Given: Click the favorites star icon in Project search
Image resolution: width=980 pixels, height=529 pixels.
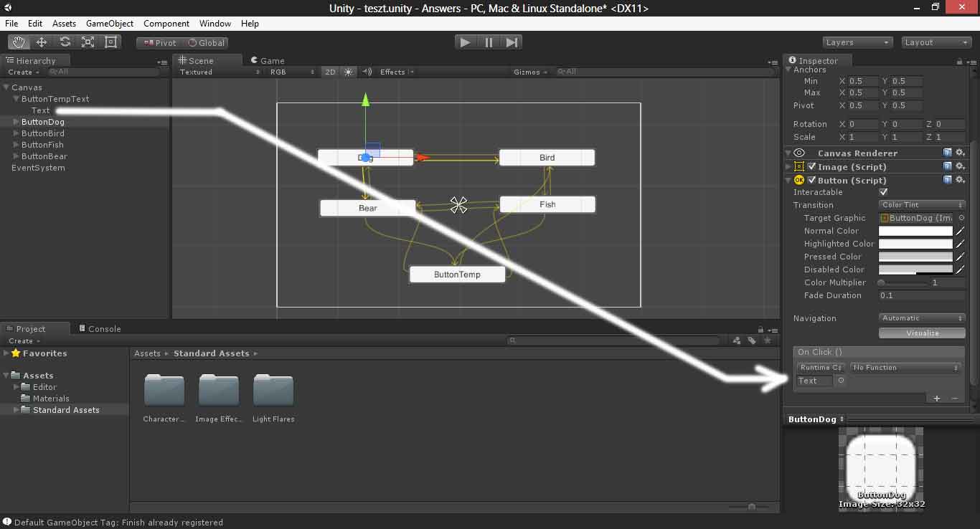Looking at the screenshot, I should point(768,341).
